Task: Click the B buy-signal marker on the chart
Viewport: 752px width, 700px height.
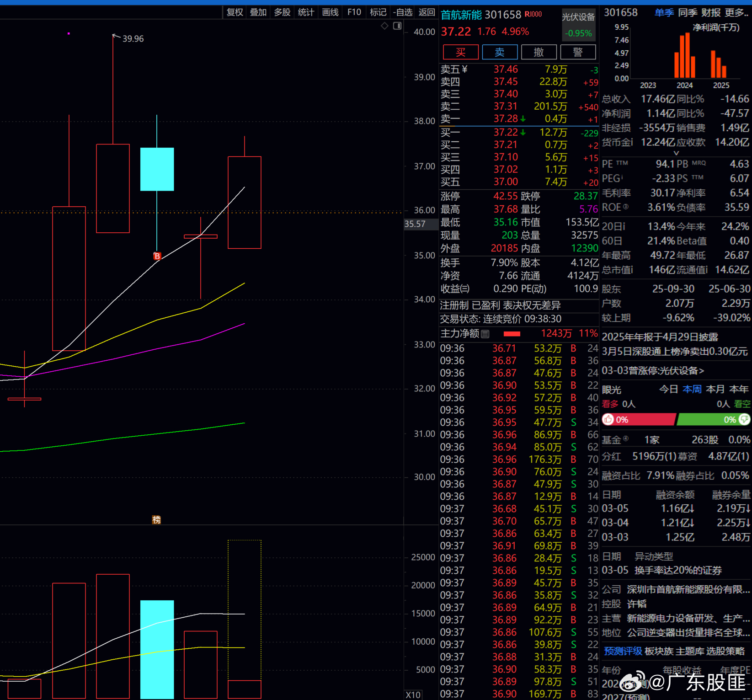Action: 157,256
